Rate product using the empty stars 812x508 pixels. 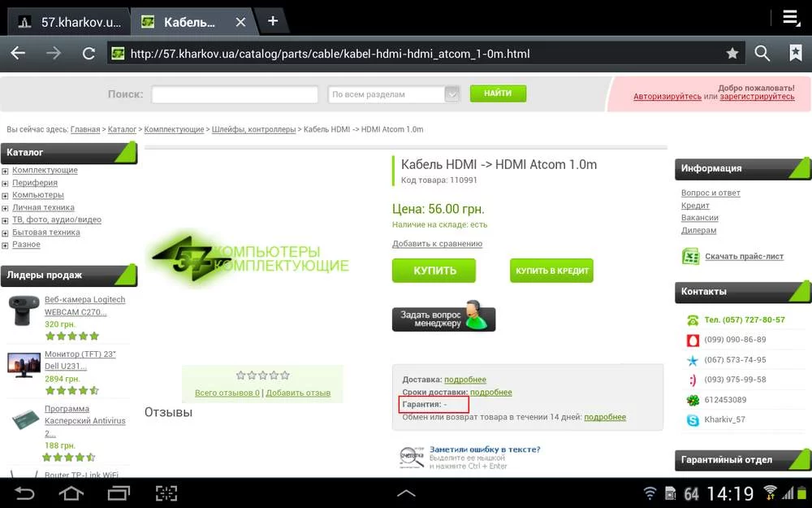pos(262,375)
